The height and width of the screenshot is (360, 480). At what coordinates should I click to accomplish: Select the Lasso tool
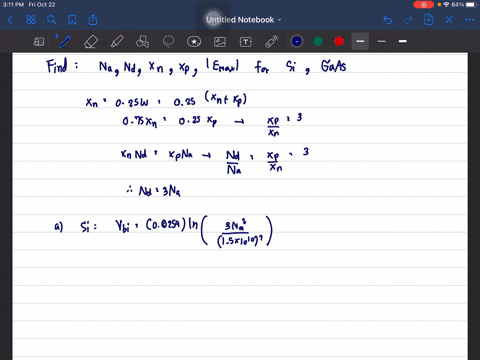(x=168, y=41)
